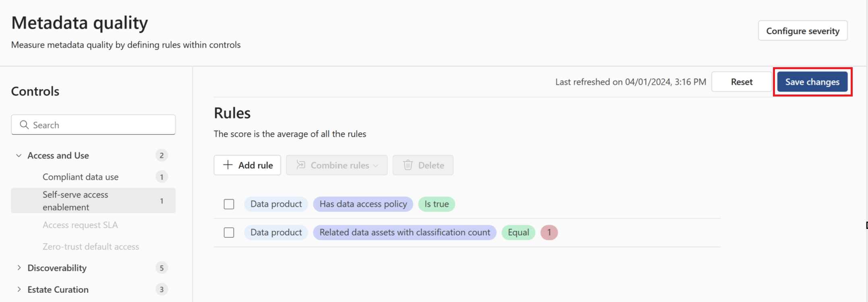868x302 pixels.
Task: Click the trash can icon on Delete
Action: pos(408,165)
